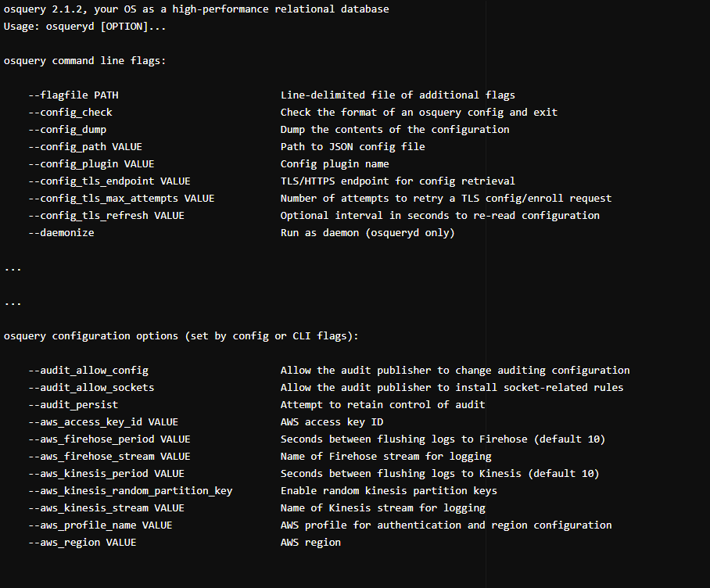
Task: Click the --config_tls_max_attempts VALUE flag
Action: 121,199
